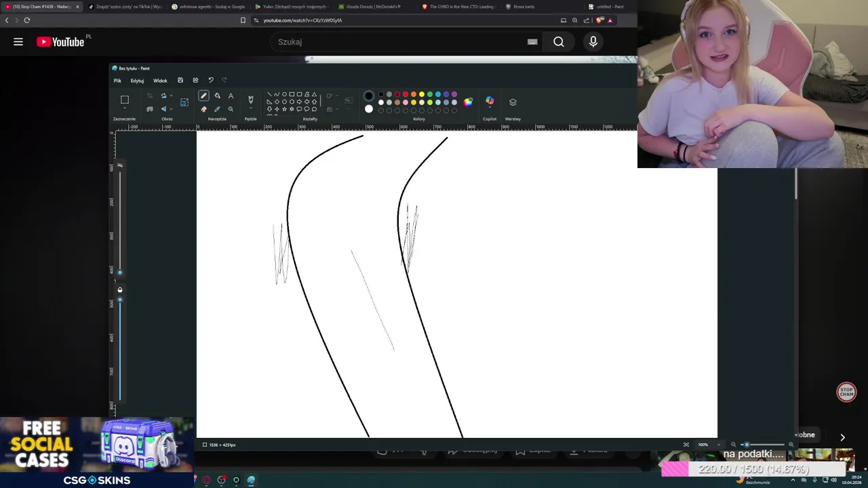The image size is (868, 488).
Task: Click the next chips arrow on YouTube
Action: (x=843, y=437)
